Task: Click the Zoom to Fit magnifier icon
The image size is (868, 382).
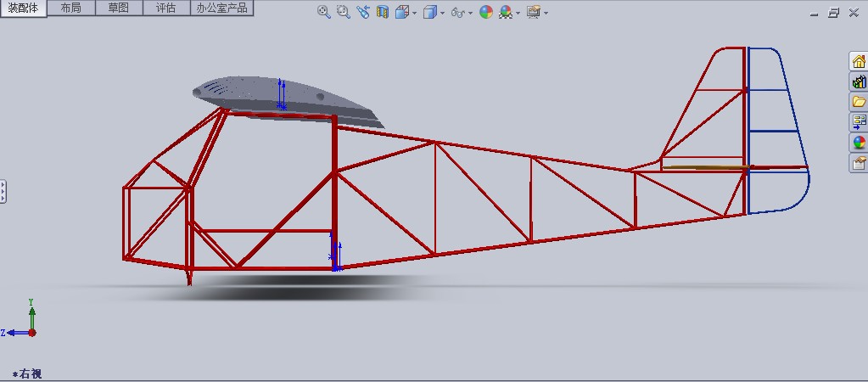Action: (x=324, y=12)
